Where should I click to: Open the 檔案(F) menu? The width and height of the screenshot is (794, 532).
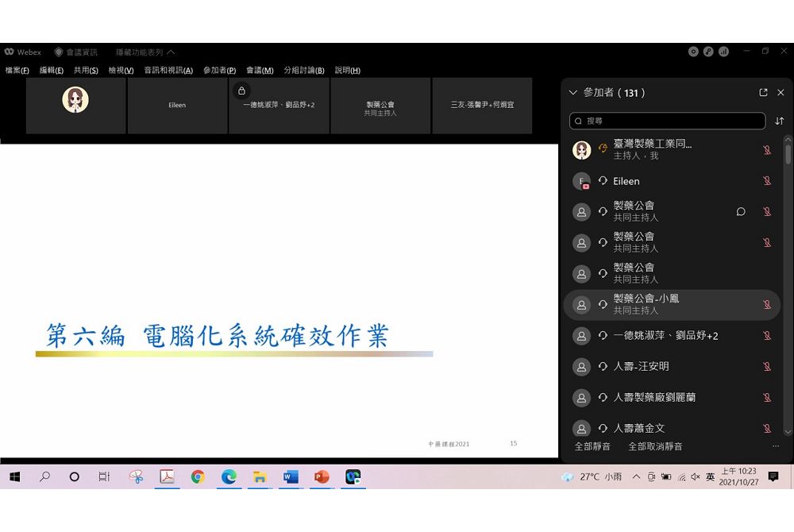pyautogui.click(x=17, y=71)
